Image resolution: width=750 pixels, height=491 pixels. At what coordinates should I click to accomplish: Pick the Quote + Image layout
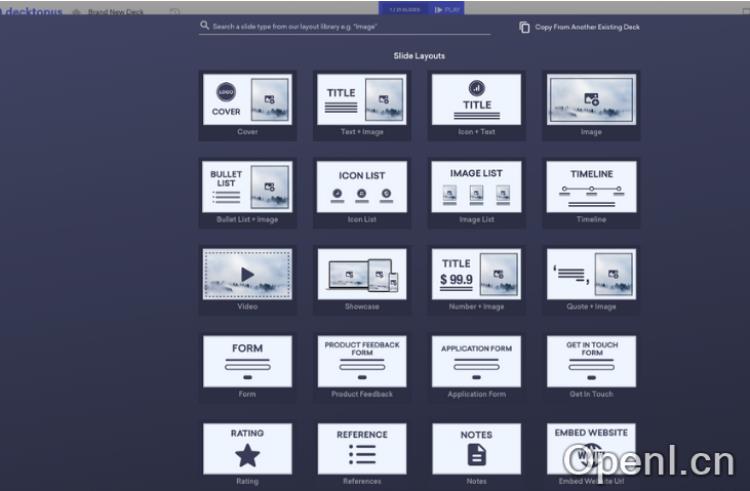(591, 274)
